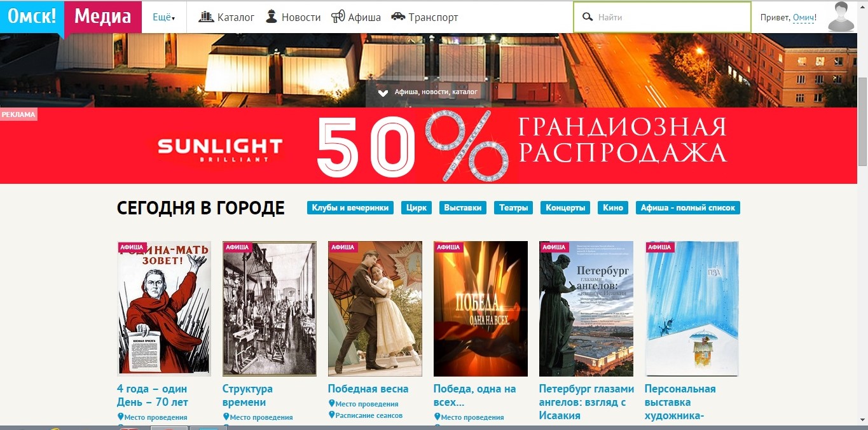Expand the Ещё dropdown menu

coord(163,17)
